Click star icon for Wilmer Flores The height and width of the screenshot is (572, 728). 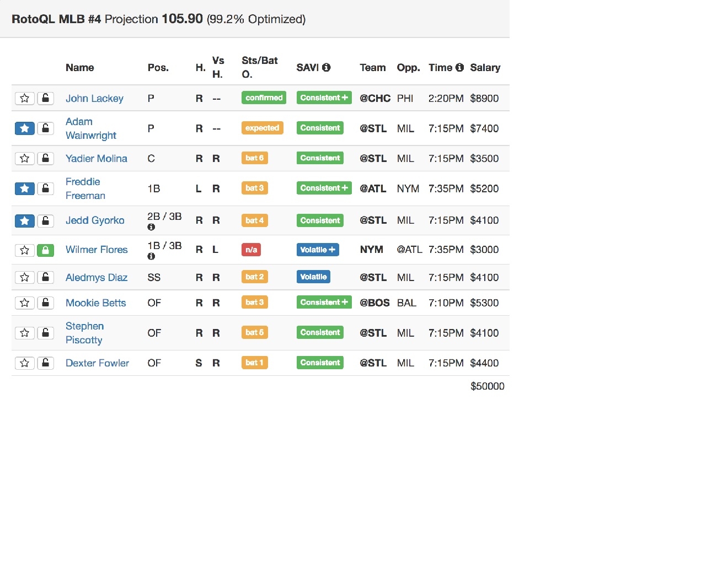click(x=25, y=250)
